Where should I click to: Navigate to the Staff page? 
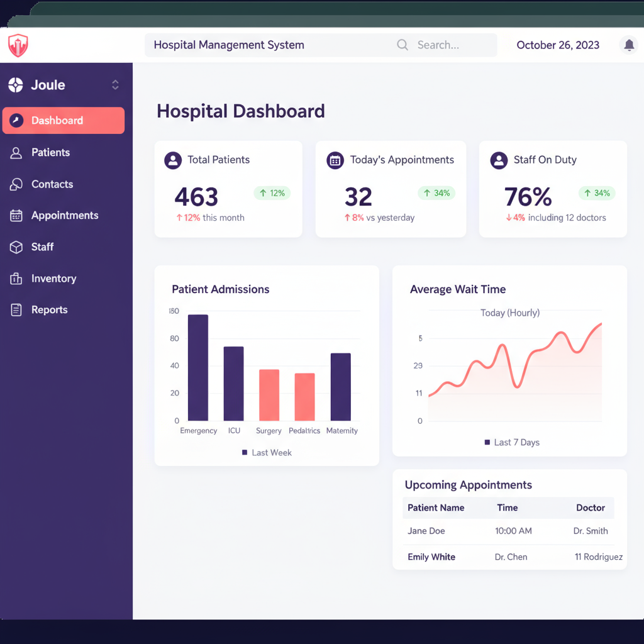point(42,247)
